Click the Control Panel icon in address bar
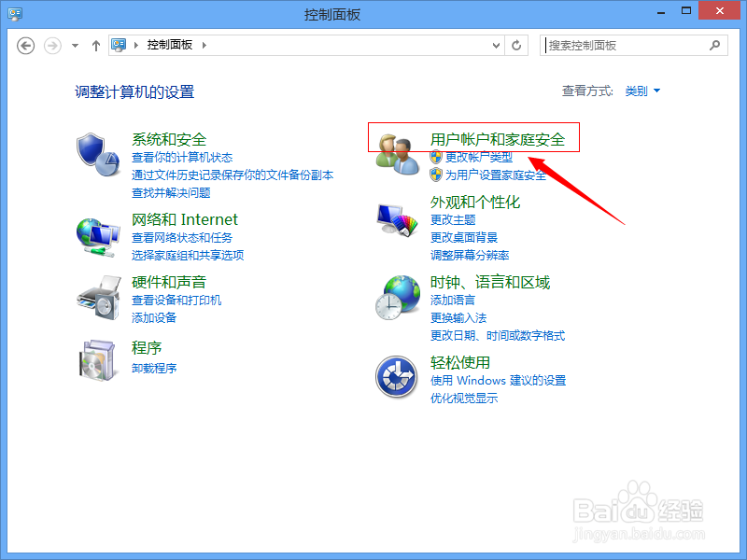The image size is (747, 560). click(118, 44)
